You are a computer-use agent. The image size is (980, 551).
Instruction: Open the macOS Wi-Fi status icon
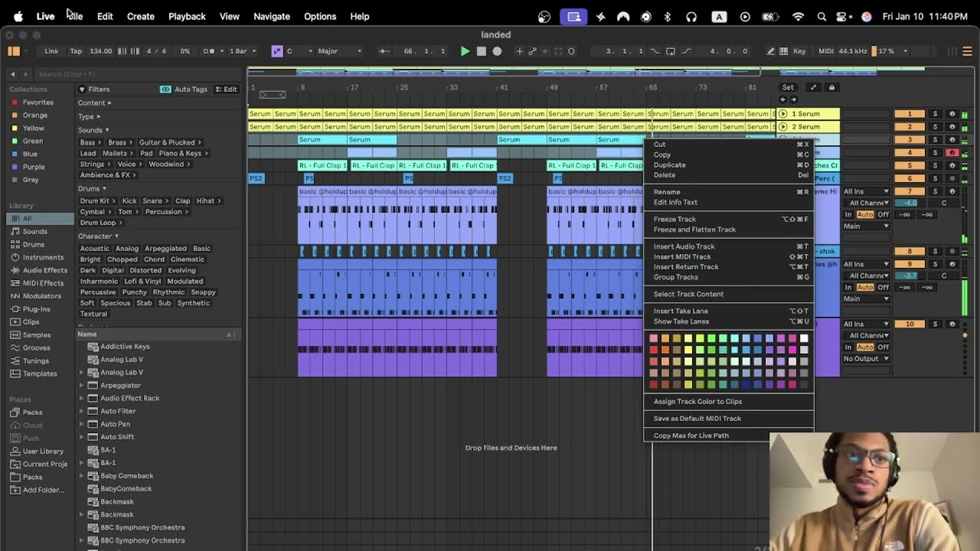coord(799,16)
